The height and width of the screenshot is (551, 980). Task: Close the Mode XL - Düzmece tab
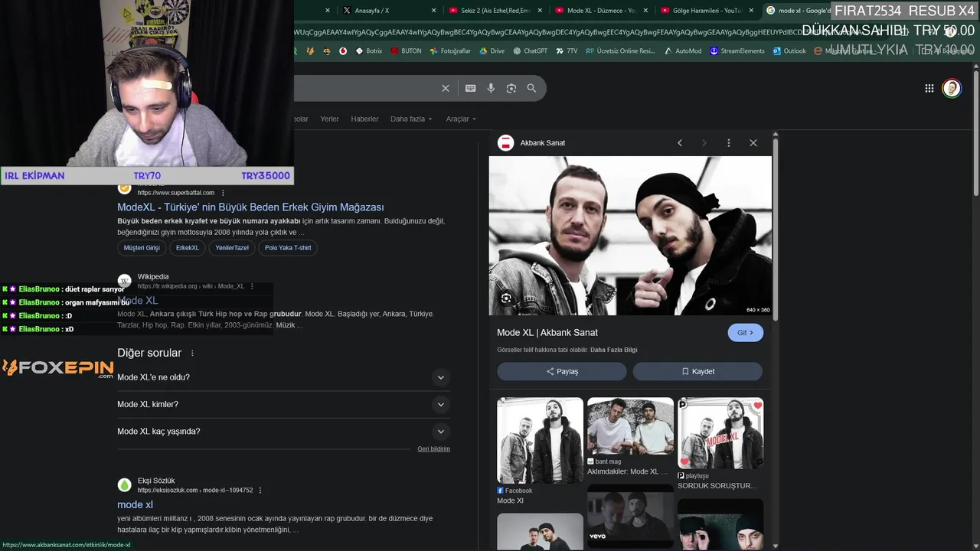pyautogui.click(x=645, y=11)
